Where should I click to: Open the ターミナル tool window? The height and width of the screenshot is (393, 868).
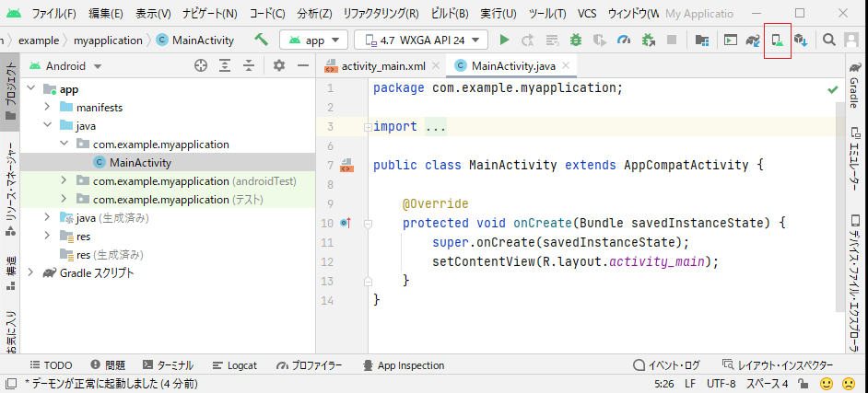point(169,365)
